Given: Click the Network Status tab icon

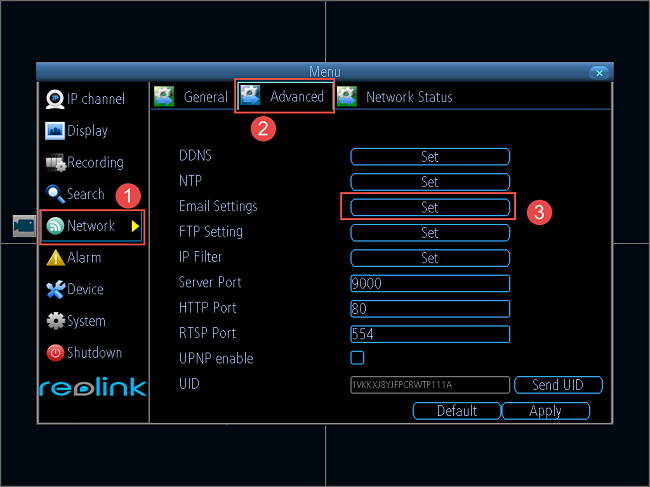Looking at the screenshot, I should 347,97.
